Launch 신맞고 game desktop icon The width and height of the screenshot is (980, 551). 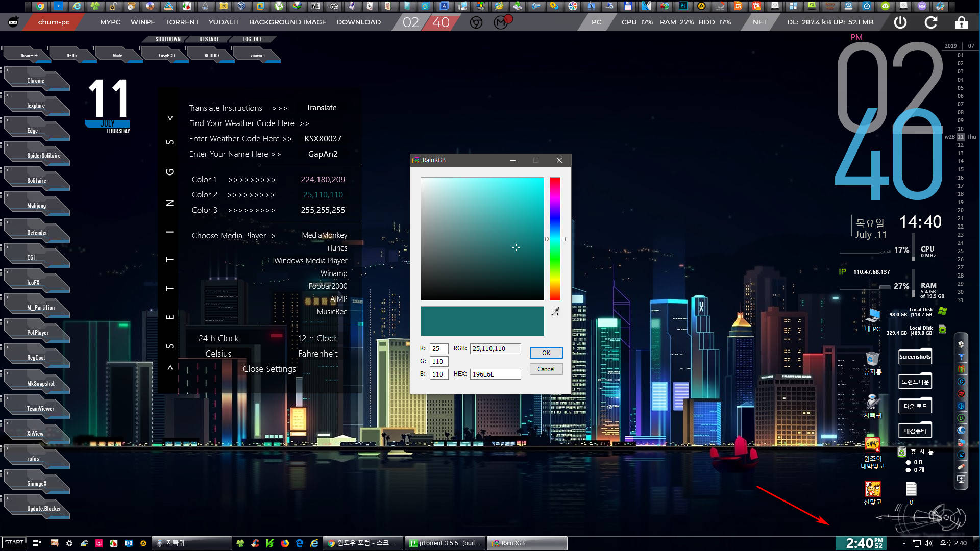(x=872, y=493)
